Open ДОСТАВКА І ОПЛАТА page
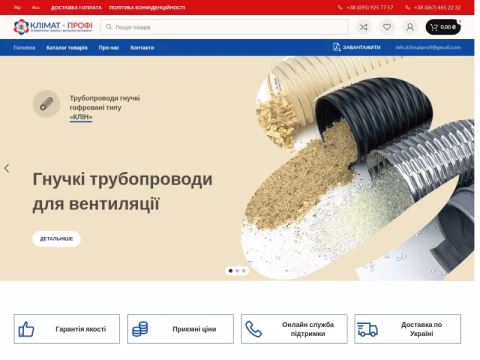Viewport: 480px width, 360px height. click(x=76, y=7)
